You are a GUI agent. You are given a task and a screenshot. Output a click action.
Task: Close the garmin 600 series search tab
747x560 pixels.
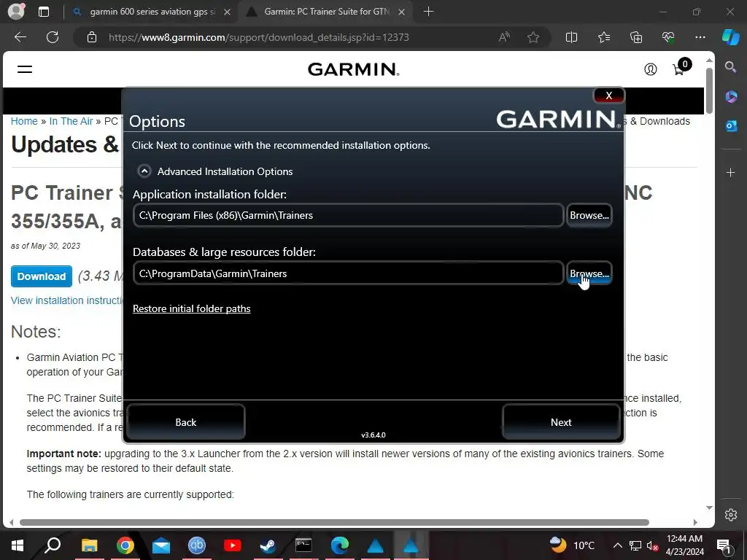tap(228, 12)
